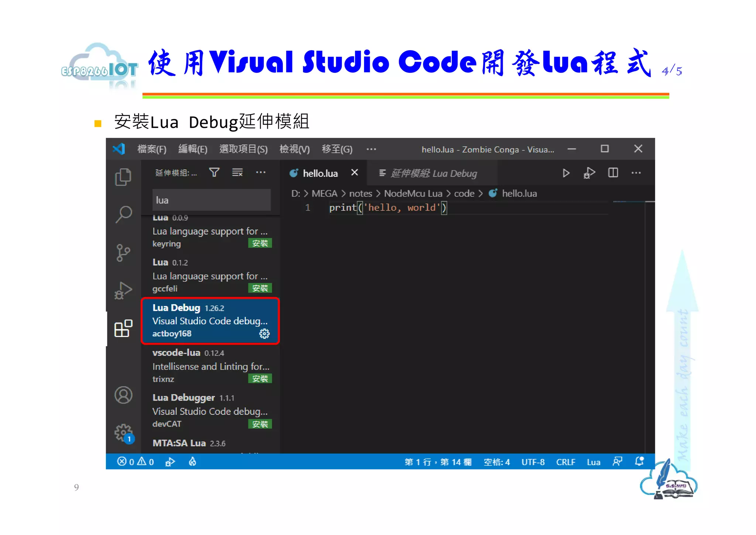Open extensions panel more actions menu

pyautogui.click(x=261, y=173)
